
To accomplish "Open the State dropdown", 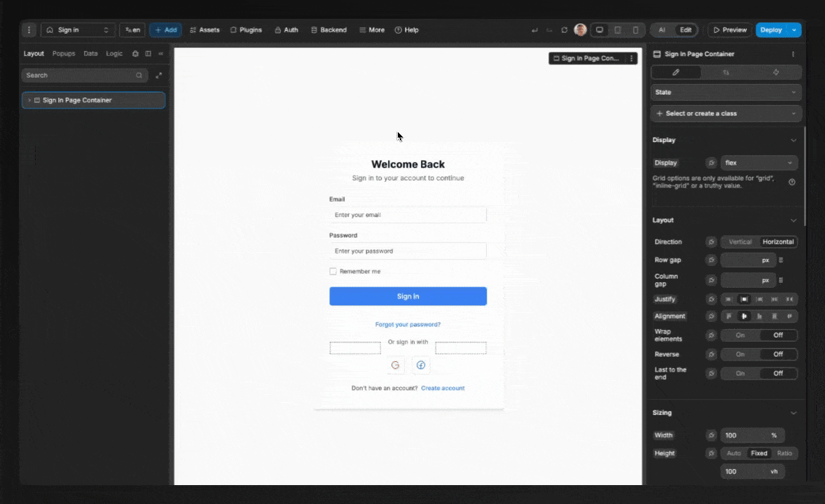I will 726,92.
